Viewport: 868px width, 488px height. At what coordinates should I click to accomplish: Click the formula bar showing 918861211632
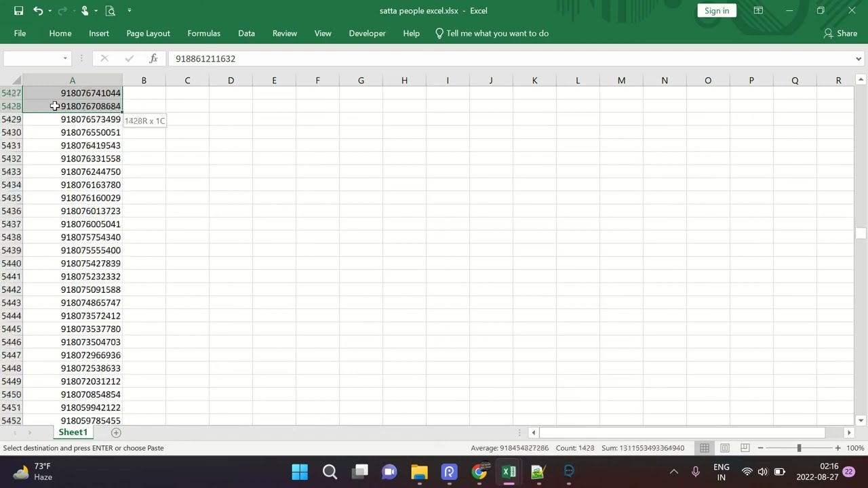click(510, 59)
